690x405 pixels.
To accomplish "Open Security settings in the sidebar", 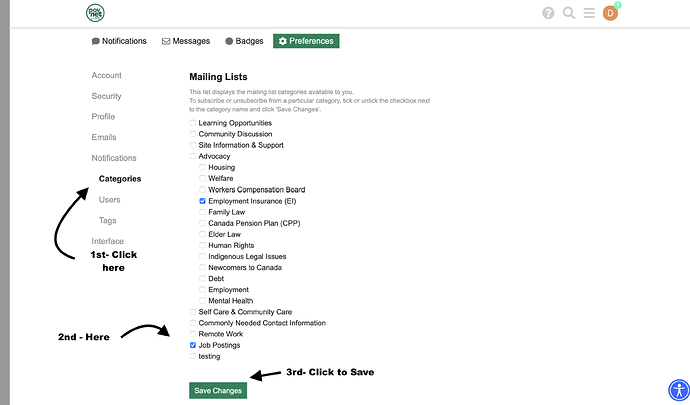I will click(106, 96).
